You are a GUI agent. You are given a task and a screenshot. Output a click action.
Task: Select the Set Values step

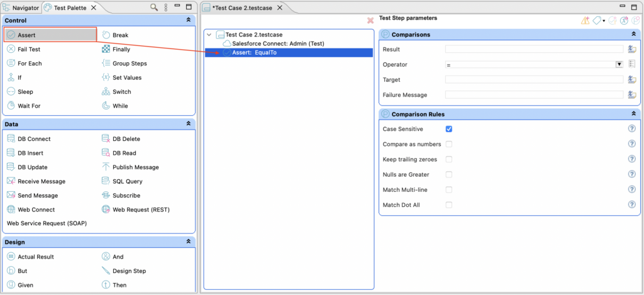tap(121, 77)
